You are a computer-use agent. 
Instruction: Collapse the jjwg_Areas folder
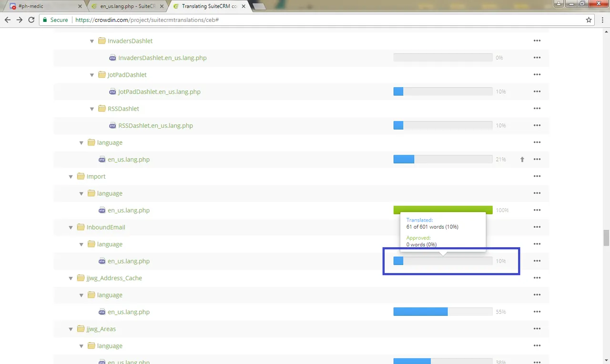pyautogui.click(x=71, y=329)
